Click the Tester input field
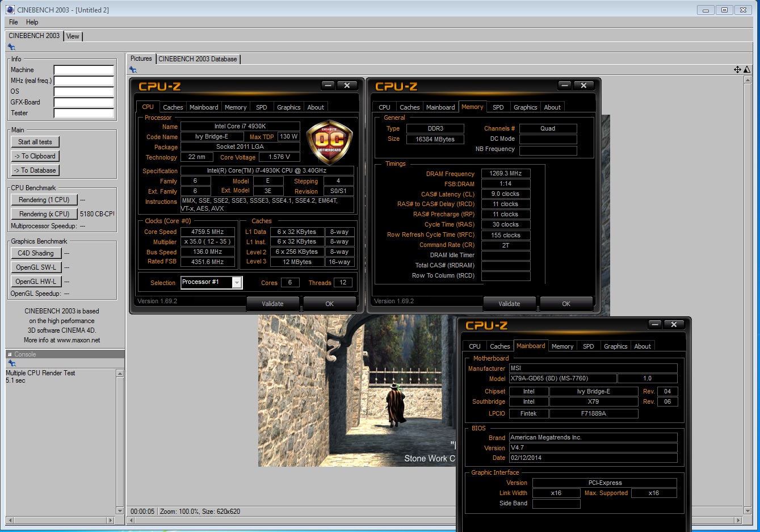The width and height of the screenshot is (760, 532). coord(84,113)
